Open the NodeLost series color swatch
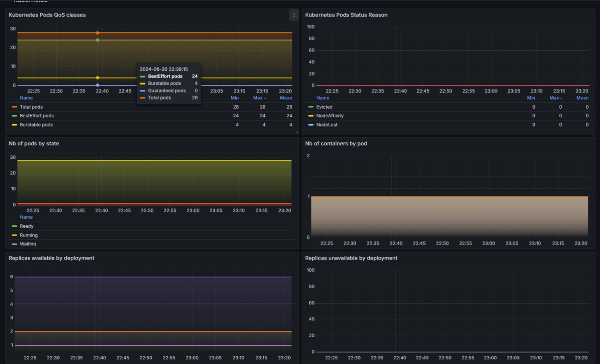 (x=311, y=125)
